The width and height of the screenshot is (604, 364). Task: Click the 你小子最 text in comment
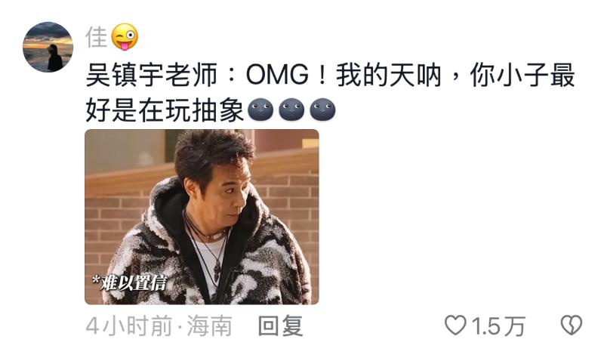(x=522, y=75)
